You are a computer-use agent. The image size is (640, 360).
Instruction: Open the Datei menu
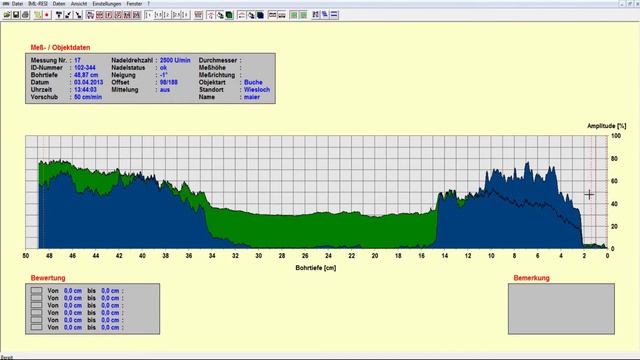(17, 4)
